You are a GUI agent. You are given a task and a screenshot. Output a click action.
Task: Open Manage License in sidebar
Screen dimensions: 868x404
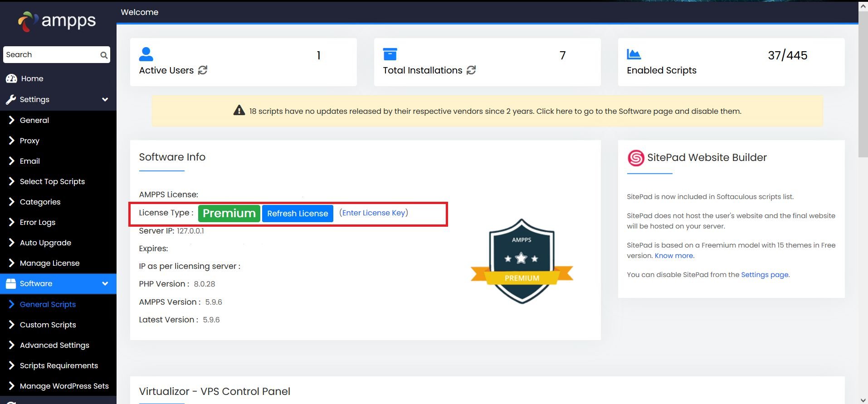tap(49, 263)
